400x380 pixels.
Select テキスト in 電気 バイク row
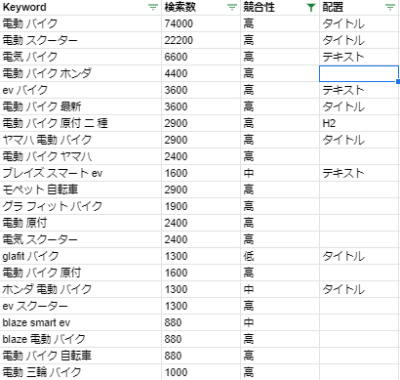359,57
